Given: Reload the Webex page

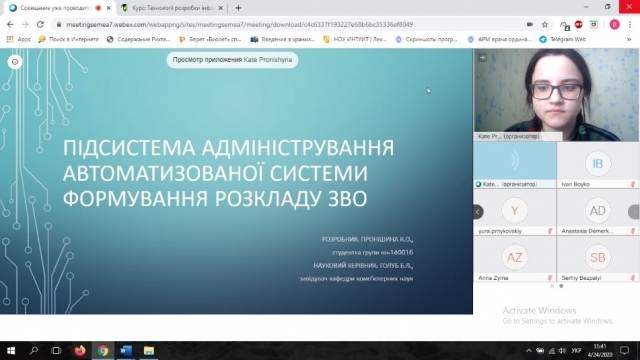Looking at the screenshot, I should point(40,24).
